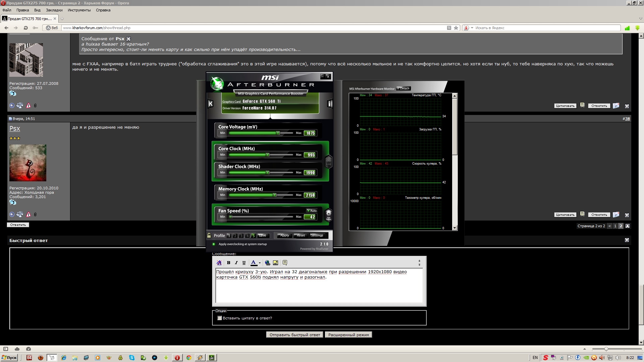The width and height of the screenshot is (644, 362).
Task: Open the Инструменты menu
Action: 79,10
